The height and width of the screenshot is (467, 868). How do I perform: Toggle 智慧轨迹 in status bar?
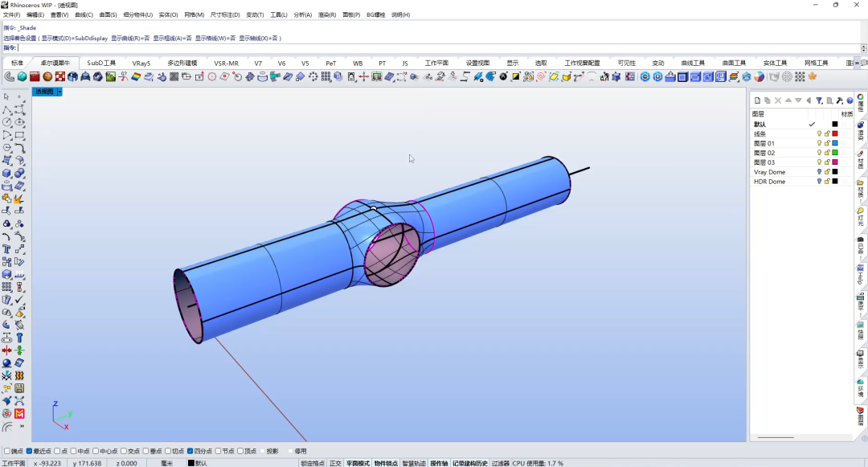point(414,463)
